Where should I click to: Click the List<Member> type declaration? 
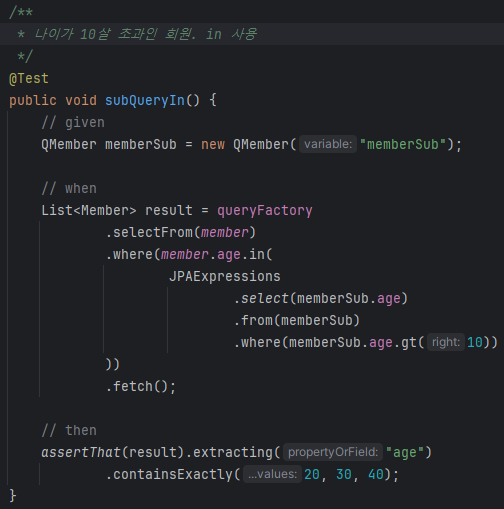(89, 211)
